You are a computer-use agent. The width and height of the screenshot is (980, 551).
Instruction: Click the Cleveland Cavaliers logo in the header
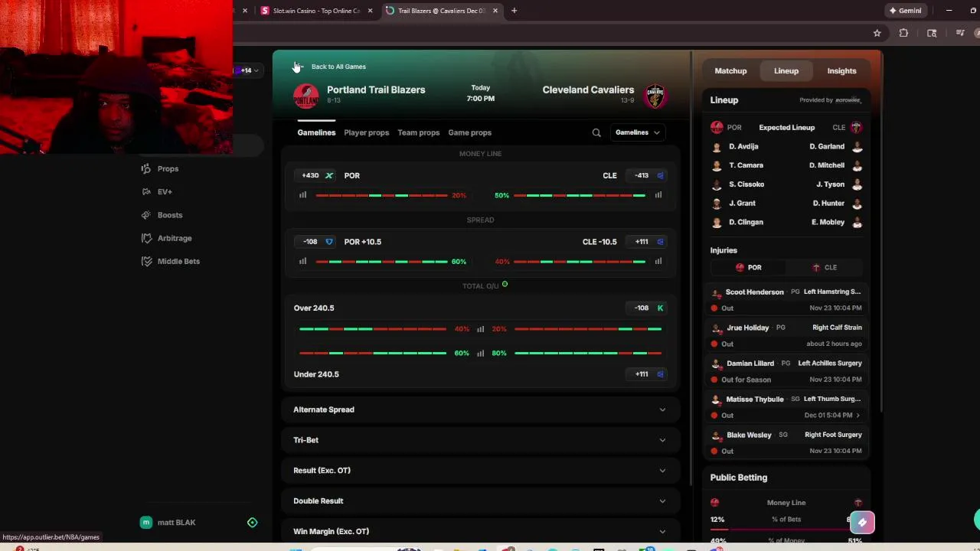[655, 96]
